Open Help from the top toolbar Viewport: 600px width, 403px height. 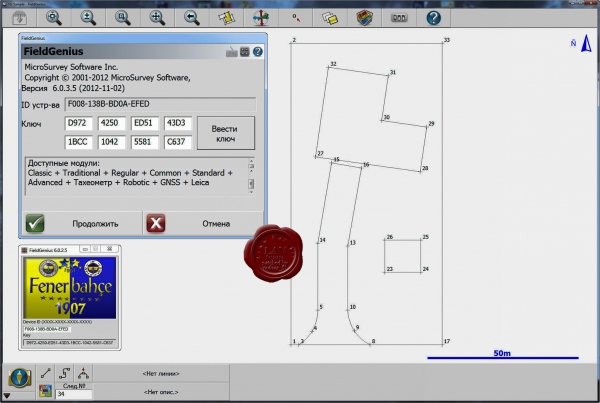(434, 18)
